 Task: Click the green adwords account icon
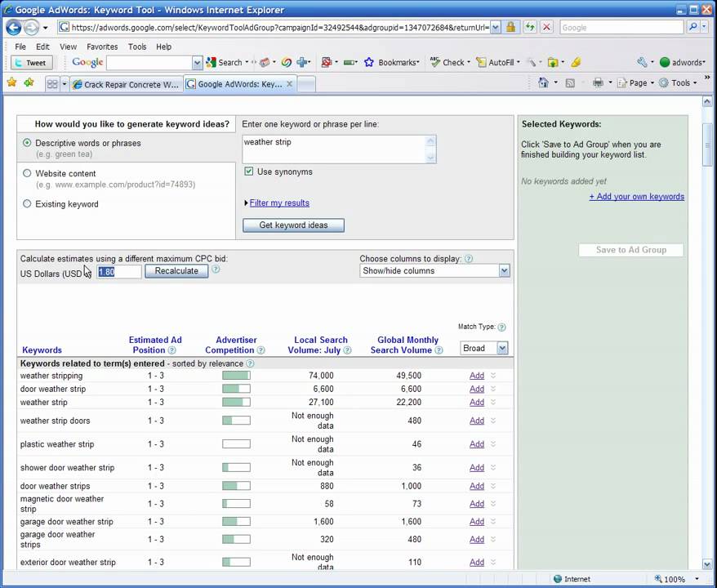tap(665, 62)
